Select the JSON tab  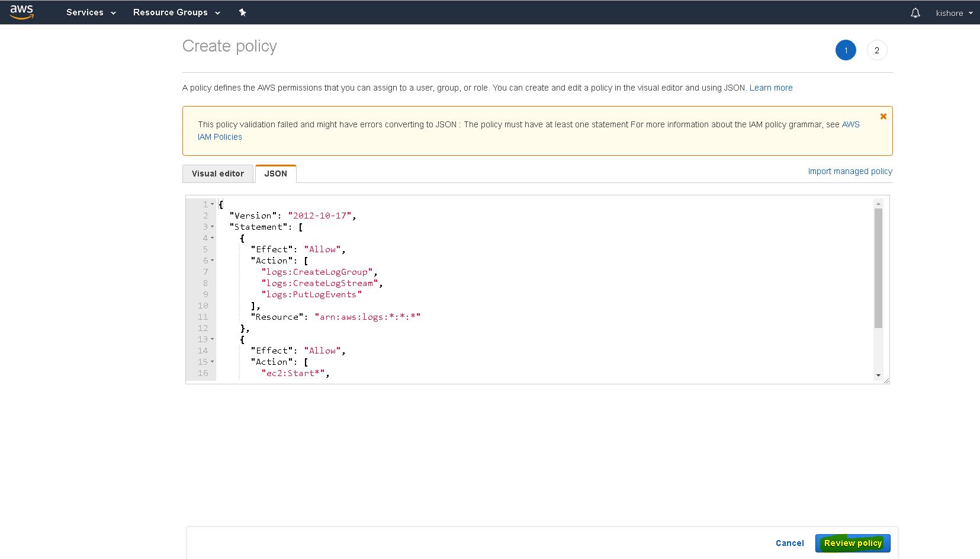click(x=275, y=174)
